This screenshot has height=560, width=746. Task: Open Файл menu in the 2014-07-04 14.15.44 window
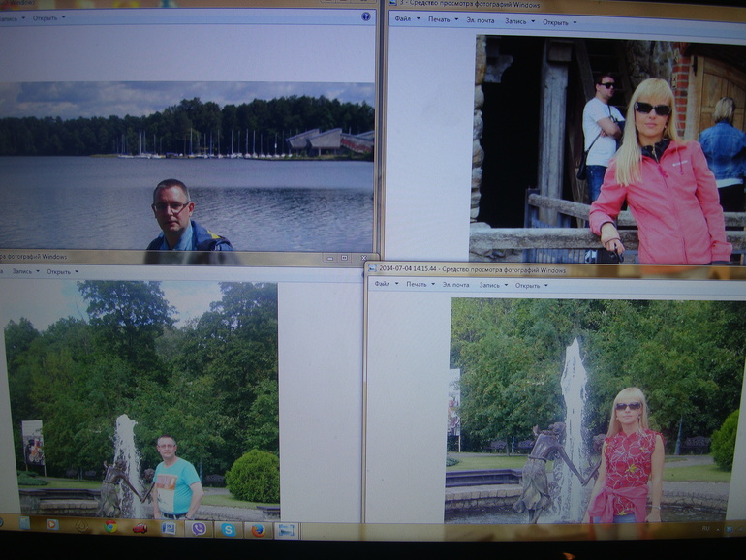pos(385,284)
